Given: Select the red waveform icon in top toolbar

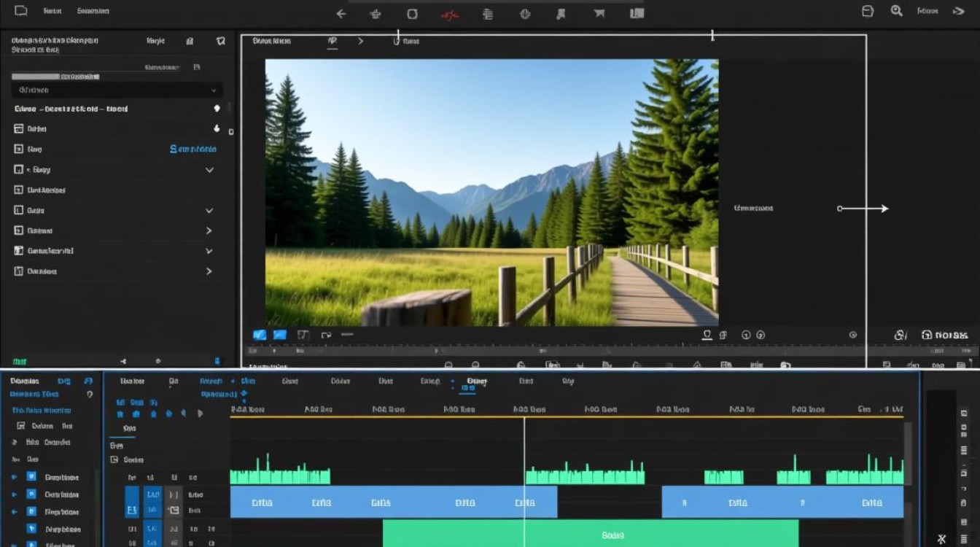Looking at the screenshot, I should point(451,13).
